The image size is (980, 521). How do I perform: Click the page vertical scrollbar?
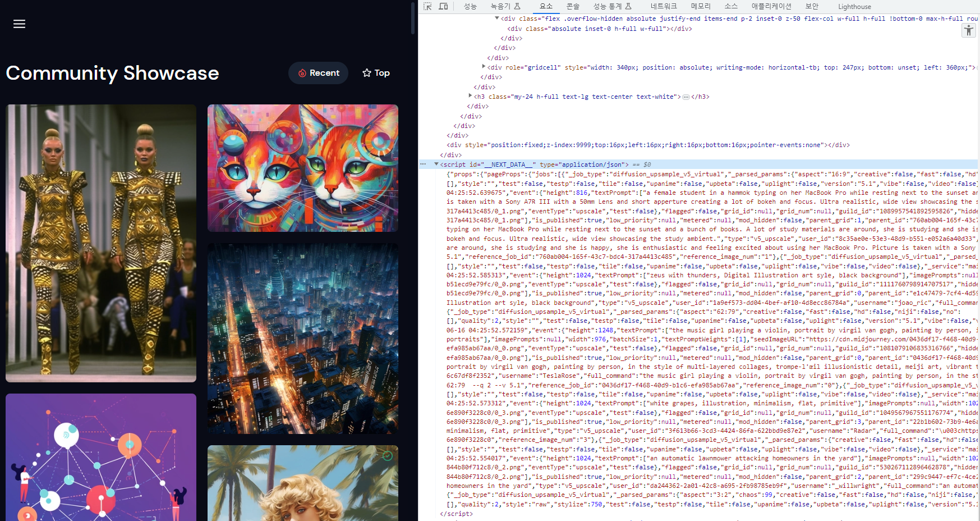(413, 18)
